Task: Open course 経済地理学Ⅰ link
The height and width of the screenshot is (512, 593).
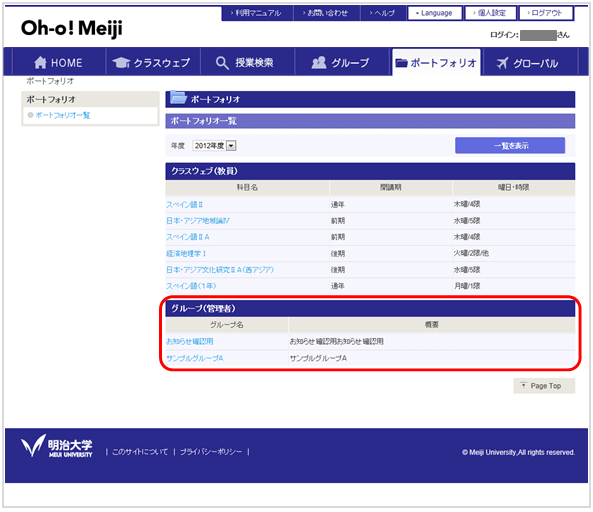Action: click(x=186, y=253)
